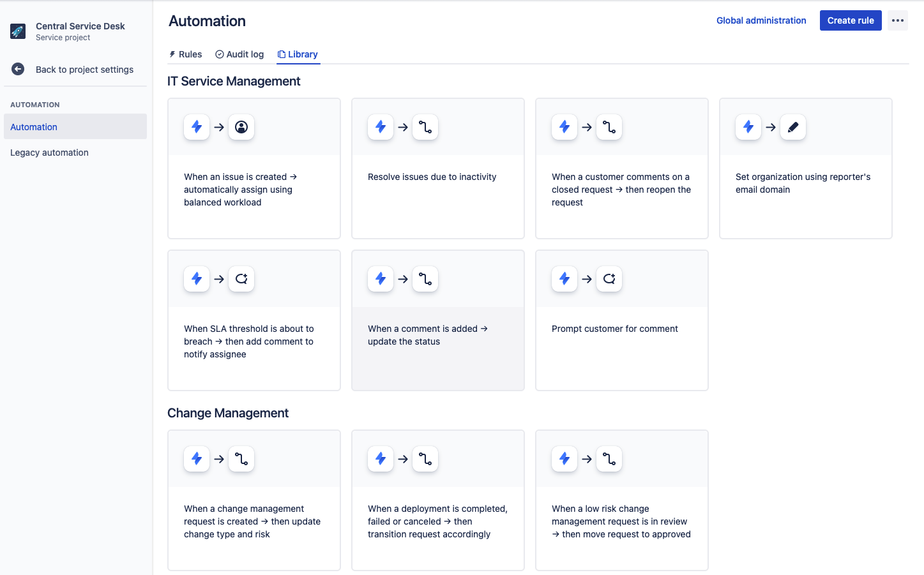Open Global administration
The width and height of the screenshot is (924, 575).
click(x=761, y=20)
